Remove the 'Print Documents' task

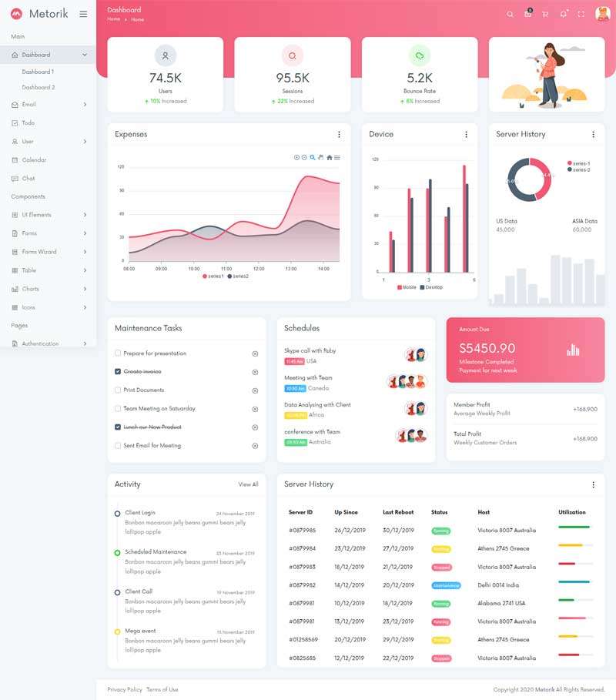coord(255,390)
